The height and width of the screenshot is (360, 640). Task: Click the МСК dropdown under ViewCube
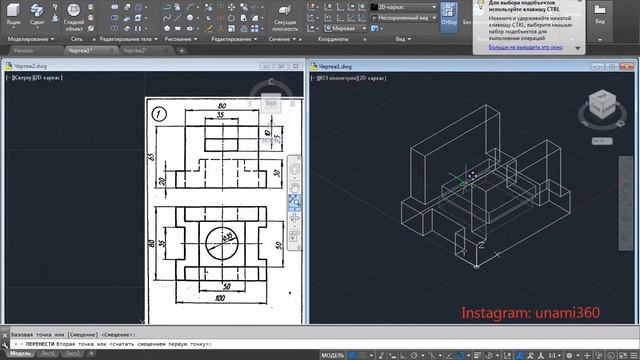pos(602,141)
